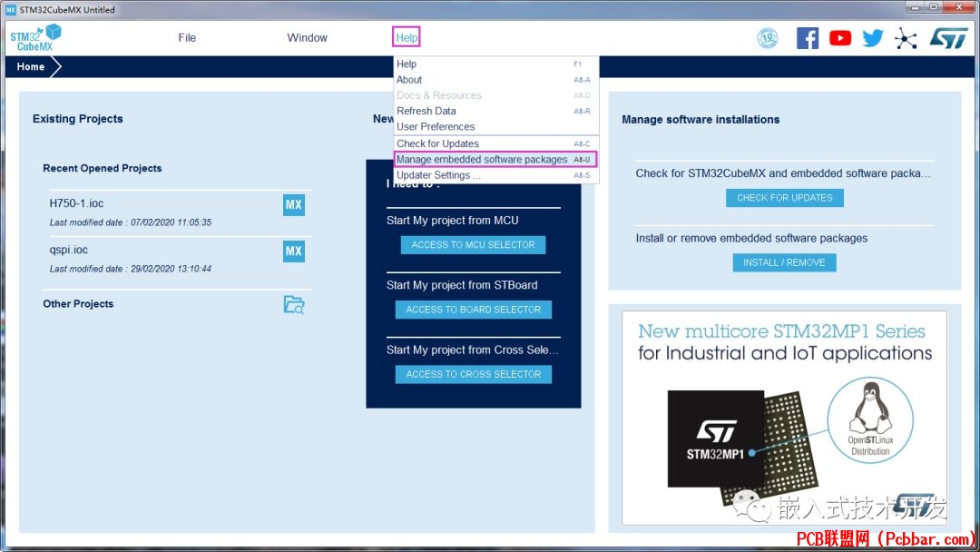Click the STM32CubeMX logo
Image resolution: width=980 pixels, height=552 pixels.
tap(35, 37)
